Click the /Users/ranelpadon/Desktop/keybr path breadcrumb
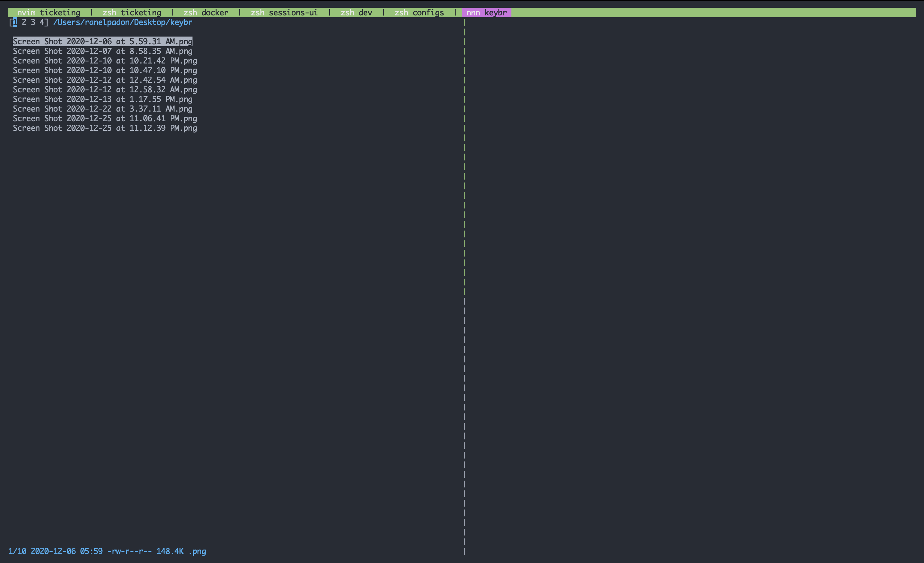 pyautogui.click(x=123, y=22)
